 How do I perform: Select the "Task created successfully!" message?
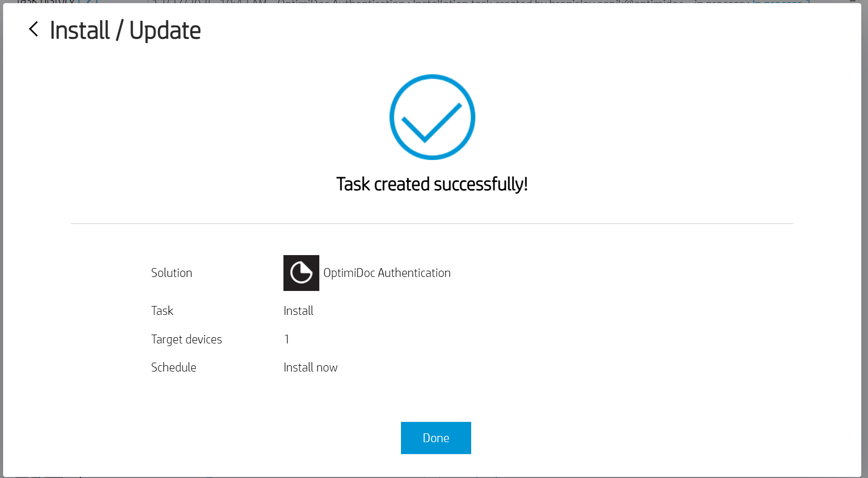432,184
